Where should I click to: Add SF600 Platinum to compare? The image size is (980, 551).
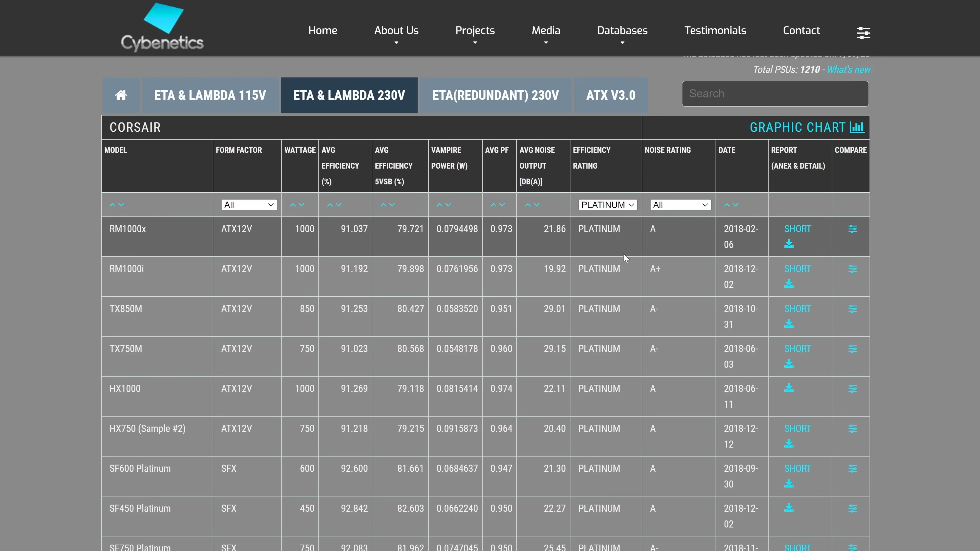click(853, 469)
